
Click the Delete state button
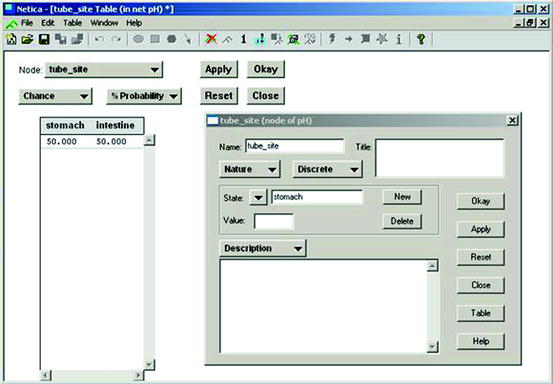click(402, 221)
